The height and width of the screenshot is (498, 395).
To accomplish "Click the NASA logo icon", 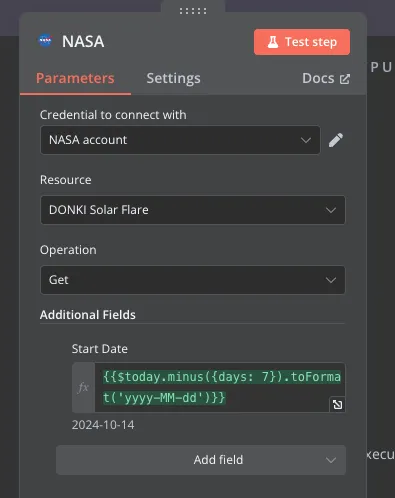I will pyautogui.click(x=45, y=41).
